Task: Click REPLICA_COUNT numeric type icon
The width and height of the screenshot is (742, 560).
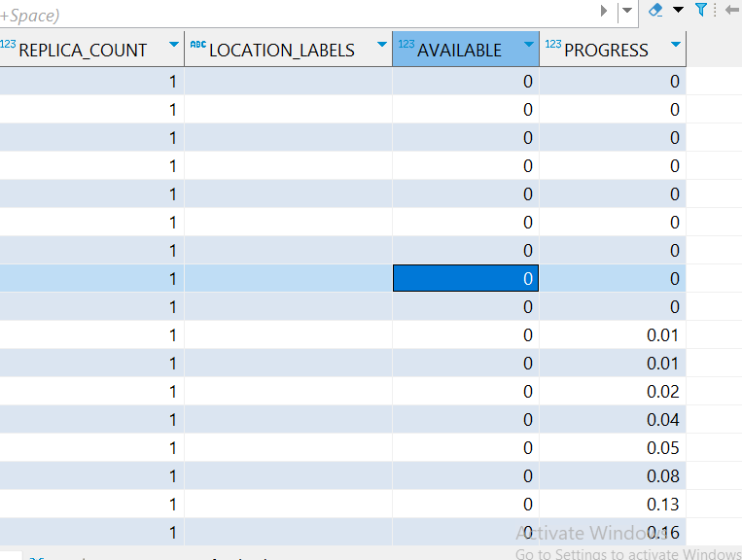Action: 8,44
